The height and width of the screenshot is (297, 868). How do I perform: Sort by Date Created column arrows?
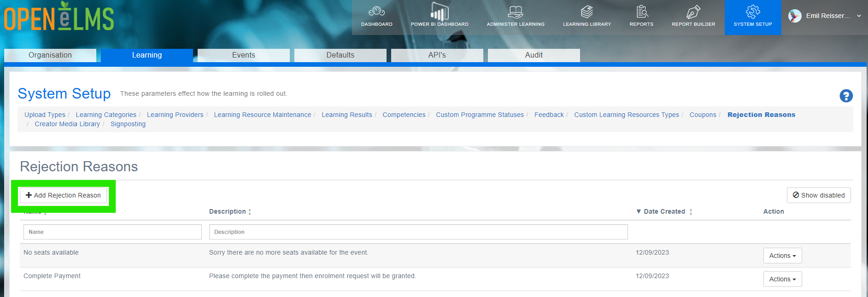(x=691, y=212)
